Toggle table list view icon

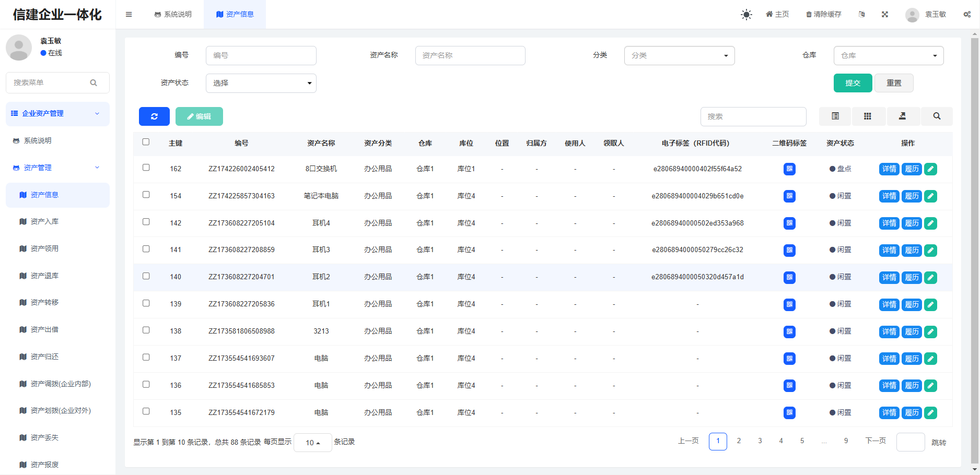[x=835, y=116]
